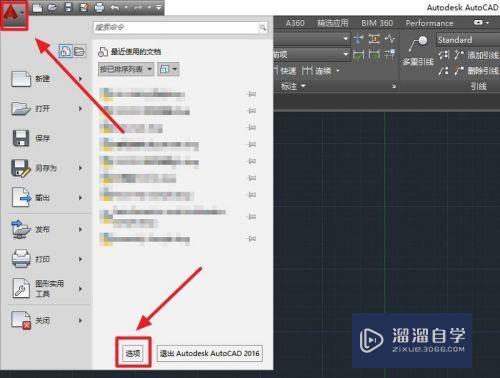Screen dimensions: 500x378
Task: Click the blue dimension break icon in 标注 panel
Action: [358, 39]
